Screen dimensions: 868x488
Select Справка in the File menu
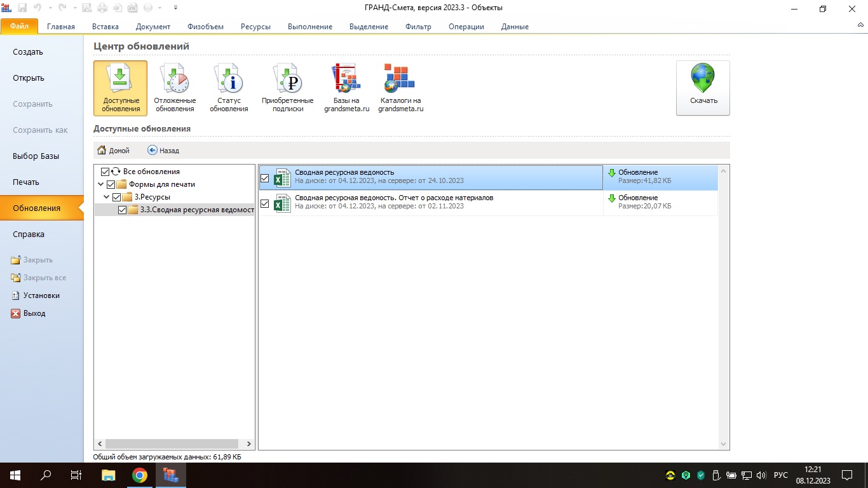(x=42, y=234)
